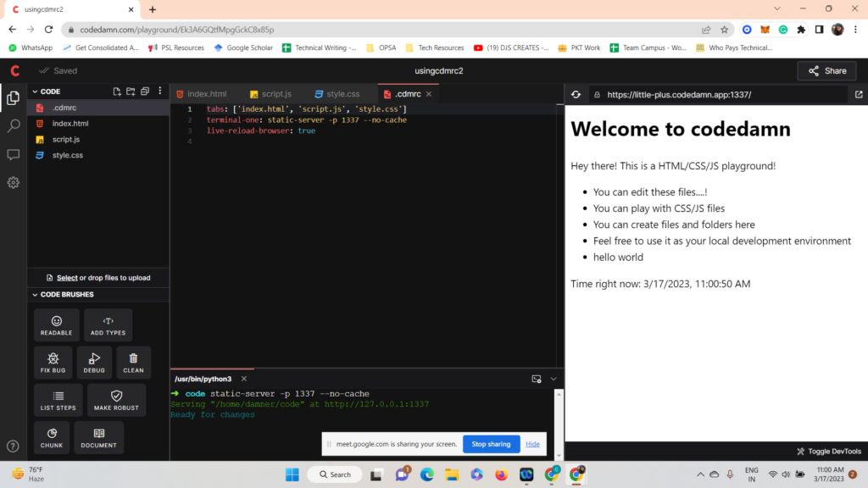Apply the Clean code brush
868x488 pixels.
click(133, 363)
